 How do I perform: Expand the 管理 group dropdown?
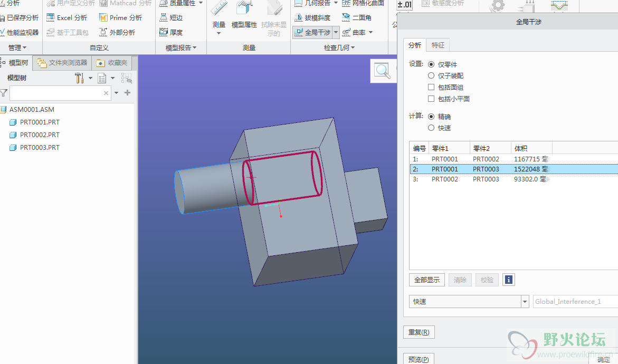(x=17, y=47)
